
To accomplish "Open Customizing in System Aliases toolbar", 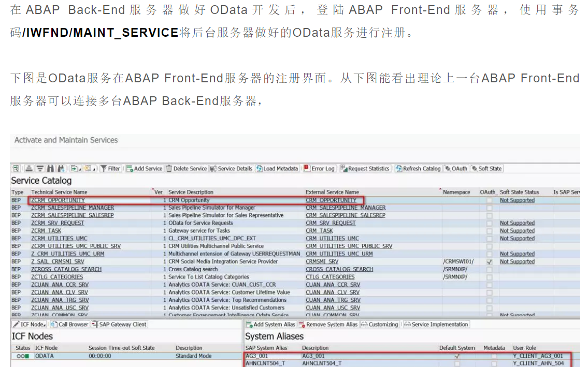I will pyautogui.click(x=380, y=324).
